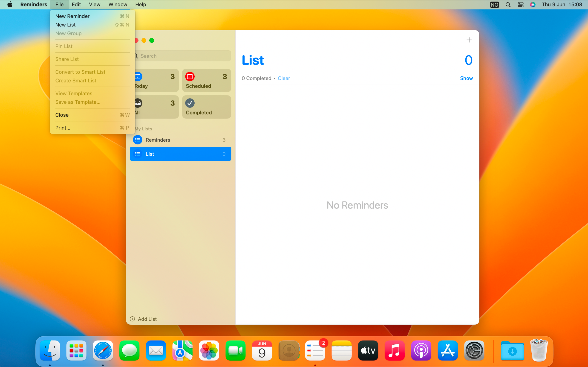Open the Reminders app in Dock

click(x=315, y=350)
